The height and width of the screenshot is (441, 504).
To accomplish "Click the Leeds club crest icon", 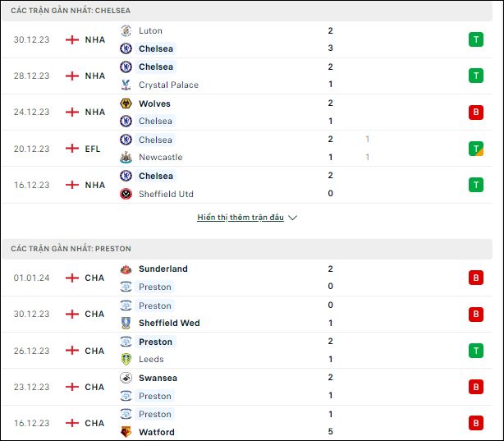I will (126, 360).
